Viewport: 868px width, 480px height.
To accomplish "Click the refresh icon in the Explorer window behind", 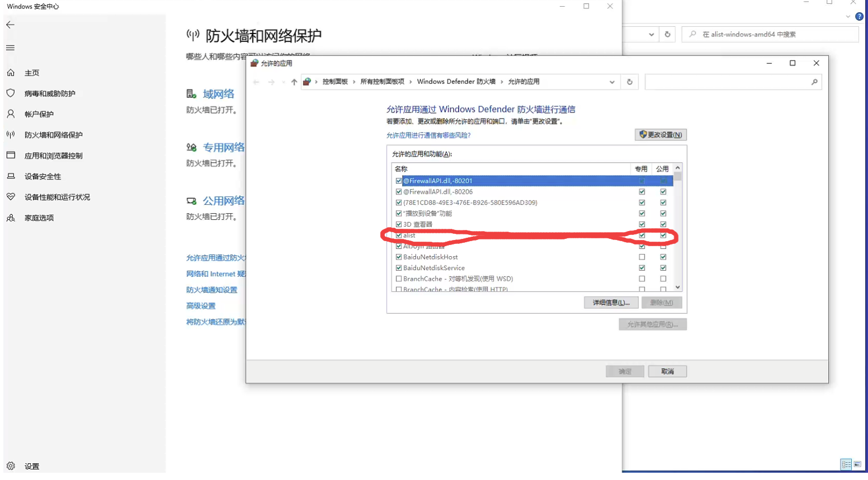I will 668,34.
